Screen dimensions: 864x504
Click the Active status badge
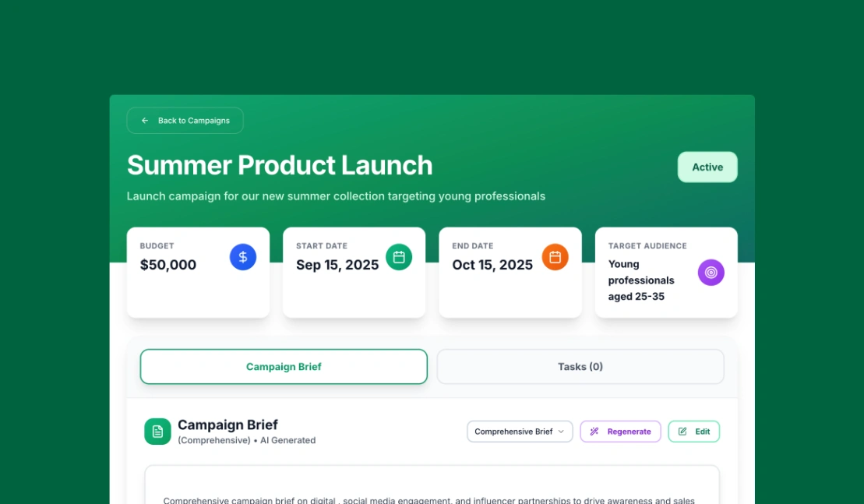(x=707, y=167)
